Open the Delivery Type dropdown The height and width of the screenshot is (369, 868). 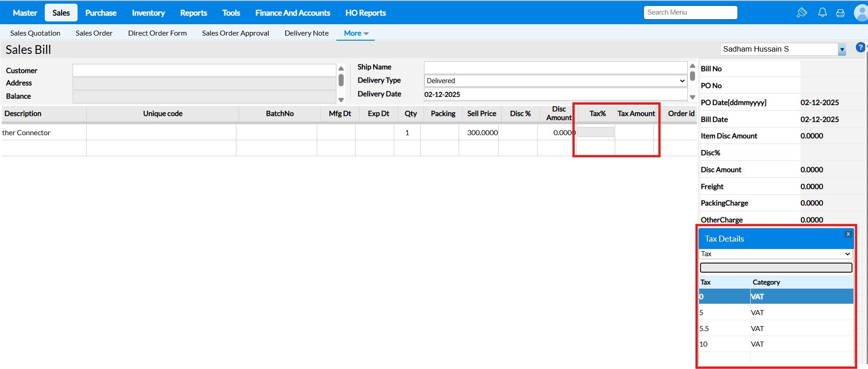click(555, 81)
